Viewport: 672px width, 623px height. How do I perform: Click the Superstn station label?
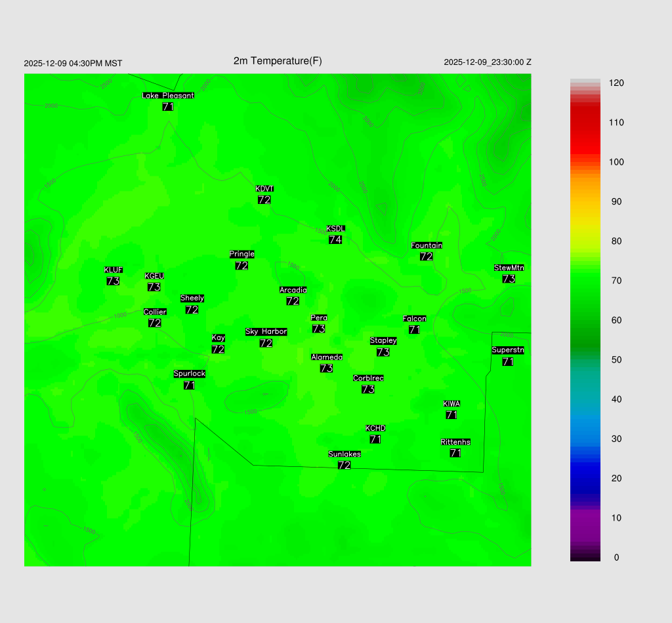tap(508, 350)
